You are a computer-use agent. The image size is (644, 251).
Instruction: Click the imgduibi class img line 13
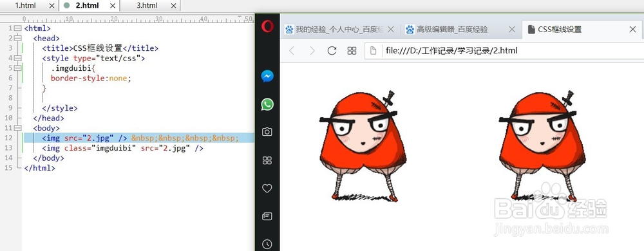122,148
